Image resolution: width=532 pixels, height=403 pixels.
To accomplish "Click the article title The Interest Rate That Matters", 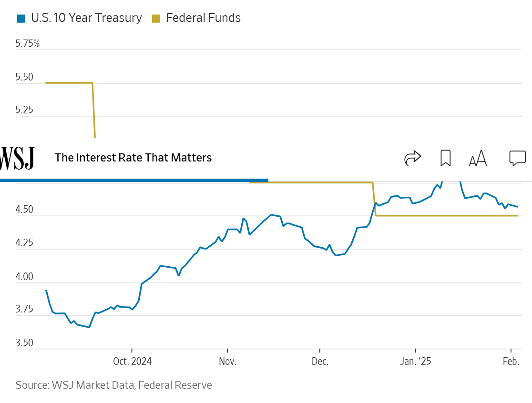I will [x=133, y=158].
